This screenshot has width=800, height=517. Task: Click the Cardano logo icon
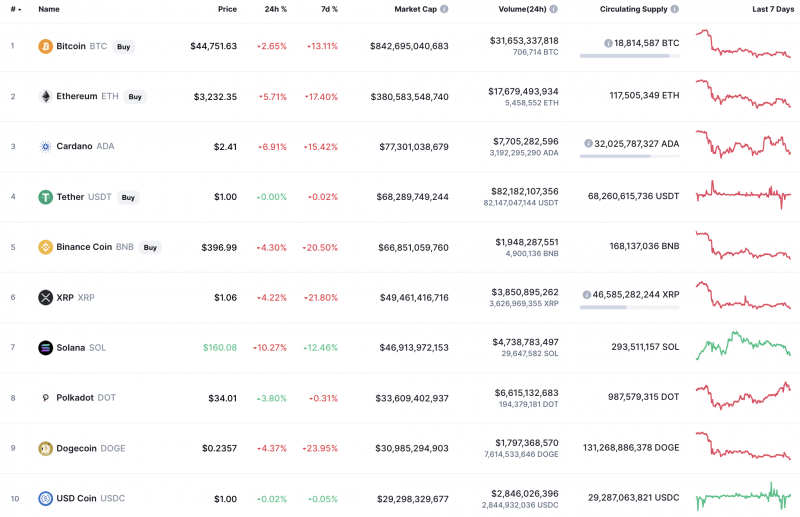(45, 146)
